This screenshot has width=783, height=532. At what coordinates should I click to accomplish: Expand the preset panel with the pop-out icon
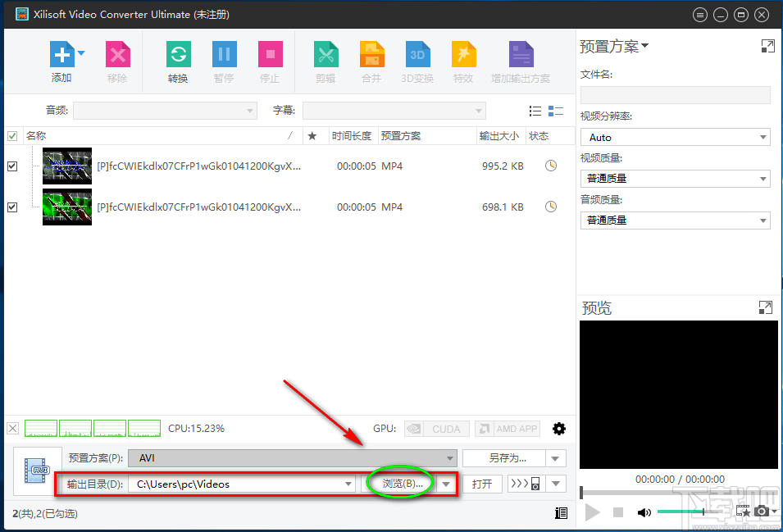tap(767, 47)
